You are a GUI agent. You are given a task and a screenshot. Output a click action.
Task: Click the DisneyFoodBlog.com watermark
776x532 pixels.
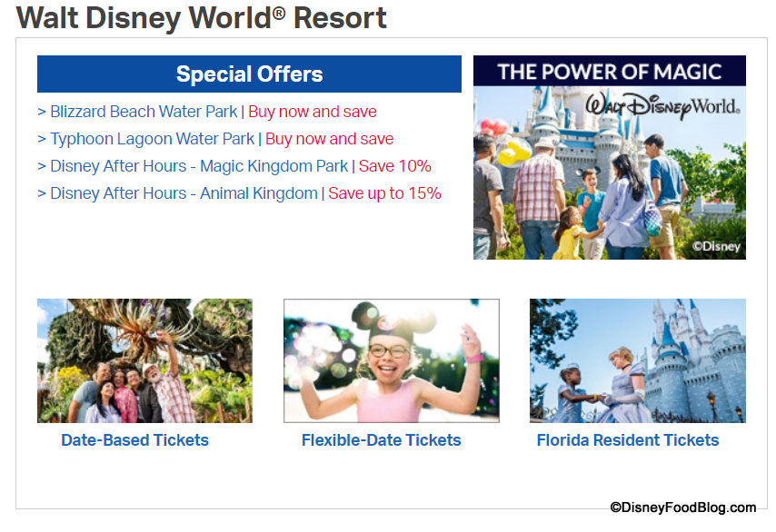pos(682,507)
